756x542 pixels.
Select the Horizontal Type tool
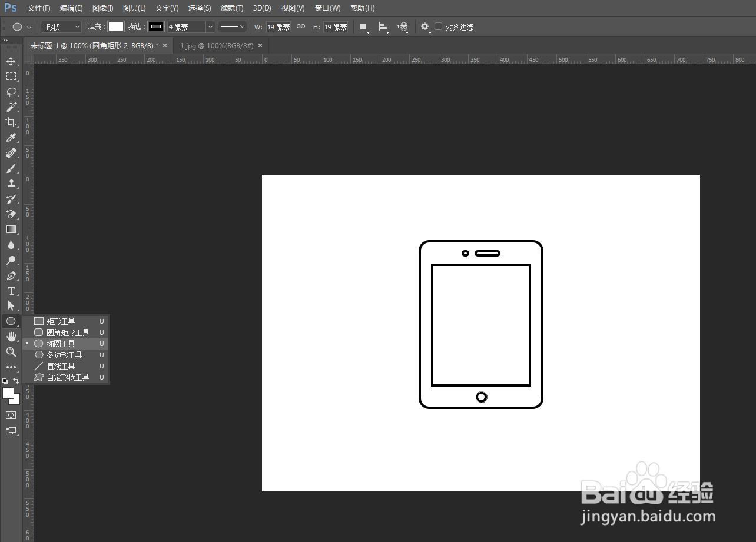click(x=11, y=291)
